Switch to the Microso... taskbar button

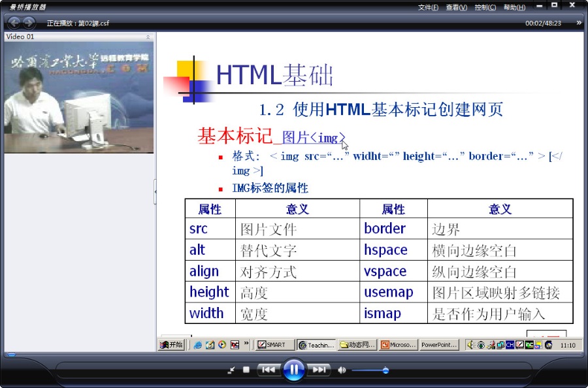399,345
